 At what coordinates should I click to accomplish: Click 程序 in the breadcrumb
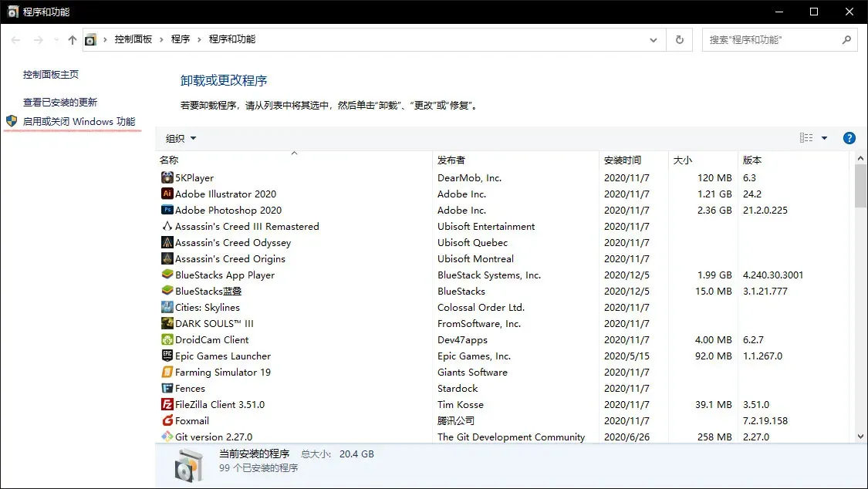181,39
